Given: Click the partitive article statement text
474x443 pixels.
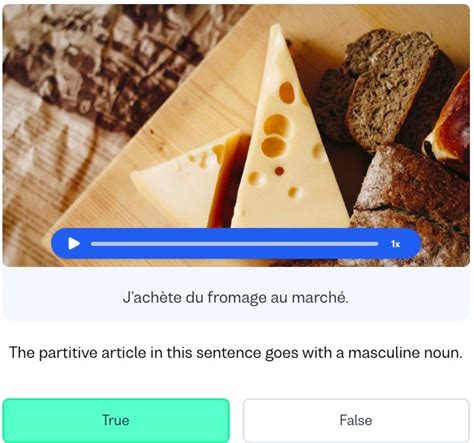Looking at the screenshot, I should [x=236, y=352].
